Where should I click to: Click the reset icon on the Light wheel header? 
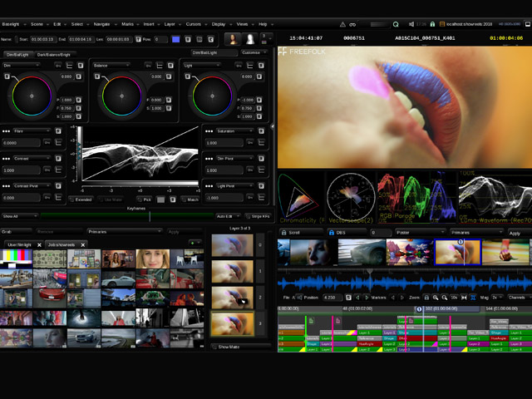(x=261, y=65)
